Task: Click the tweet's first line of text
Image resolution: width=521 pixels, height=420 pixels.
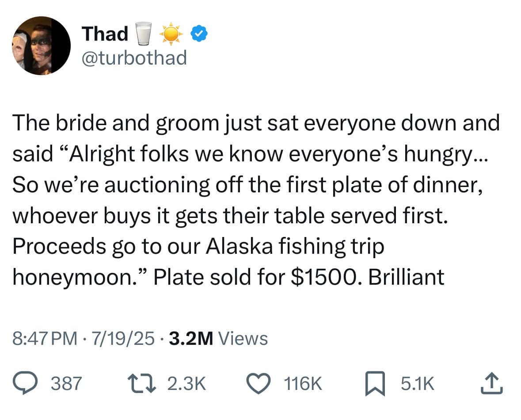Action: pyautogui.click(x=256, y=123)
